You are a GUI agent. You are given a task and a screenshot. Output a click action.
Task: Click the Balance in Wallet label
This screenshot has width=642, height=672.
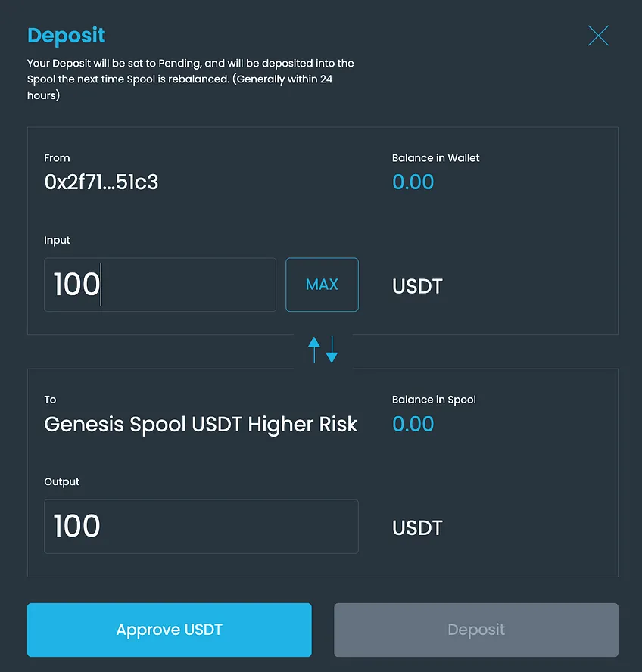pyautogui.click(x=436, y=158)
